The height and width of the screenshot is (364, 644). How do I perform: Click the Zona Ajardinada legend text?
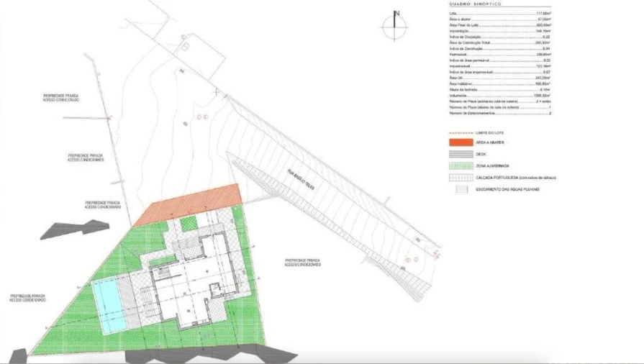pyautogui.click(x=492, y=166)
